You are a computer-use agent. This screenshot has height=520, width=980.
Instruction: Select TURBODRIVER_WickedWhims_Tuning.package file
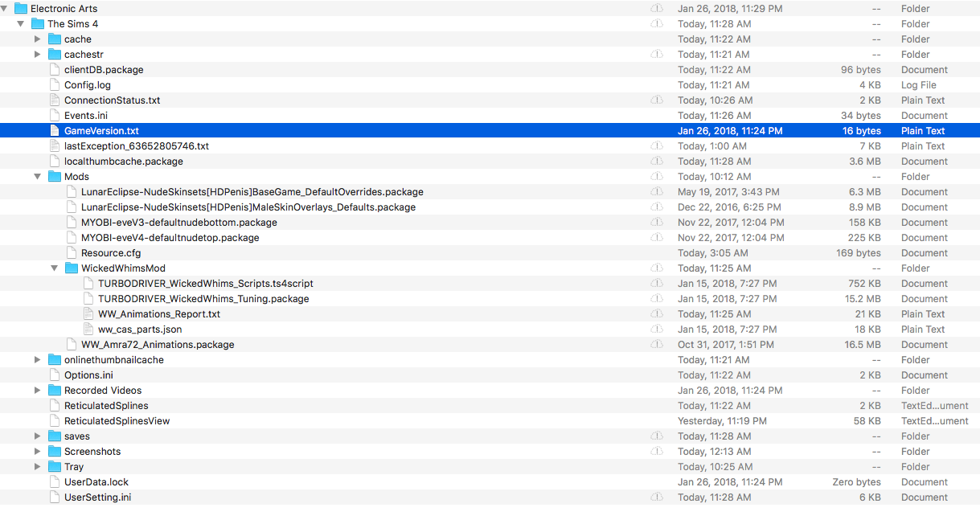coord(203,299)
